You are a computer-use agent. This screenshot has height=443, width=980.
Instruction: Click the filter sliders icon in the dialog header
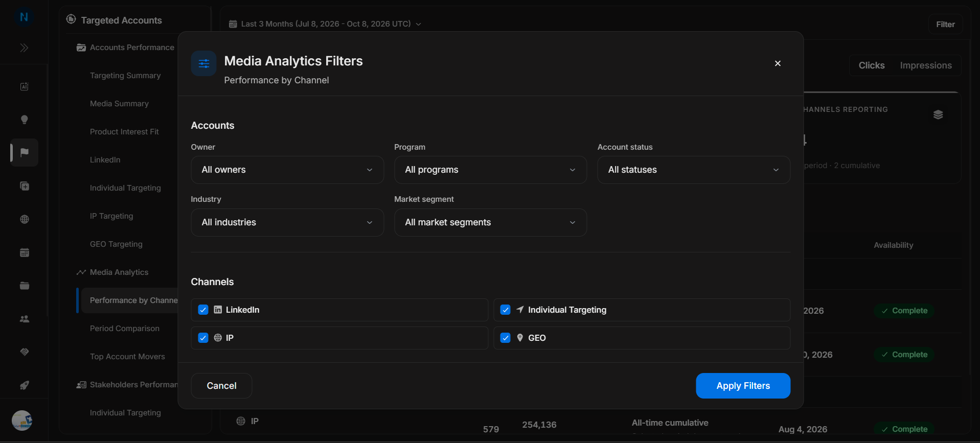tap(203, 63)
